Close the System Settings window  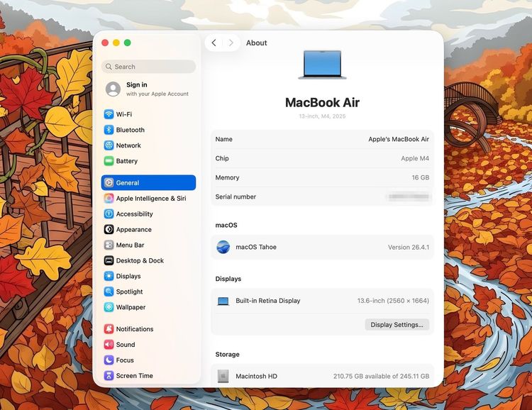tap(105, 43)
